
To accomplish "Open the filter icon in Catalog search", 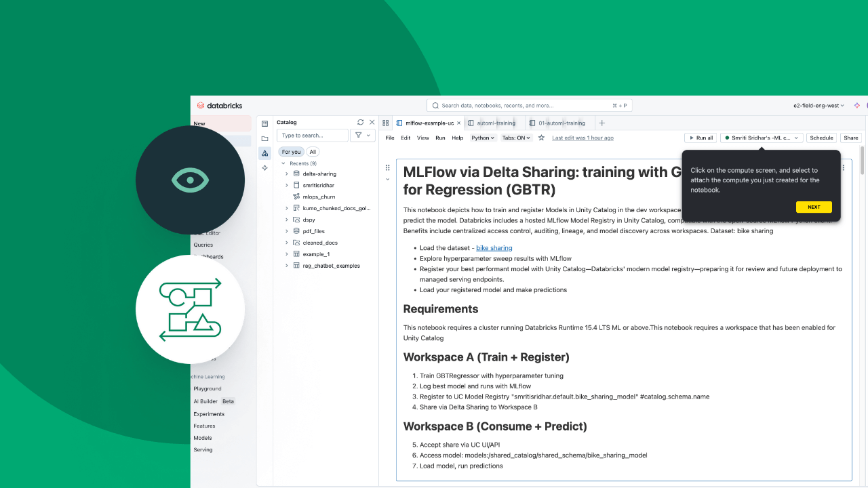I will pos(358,135).
